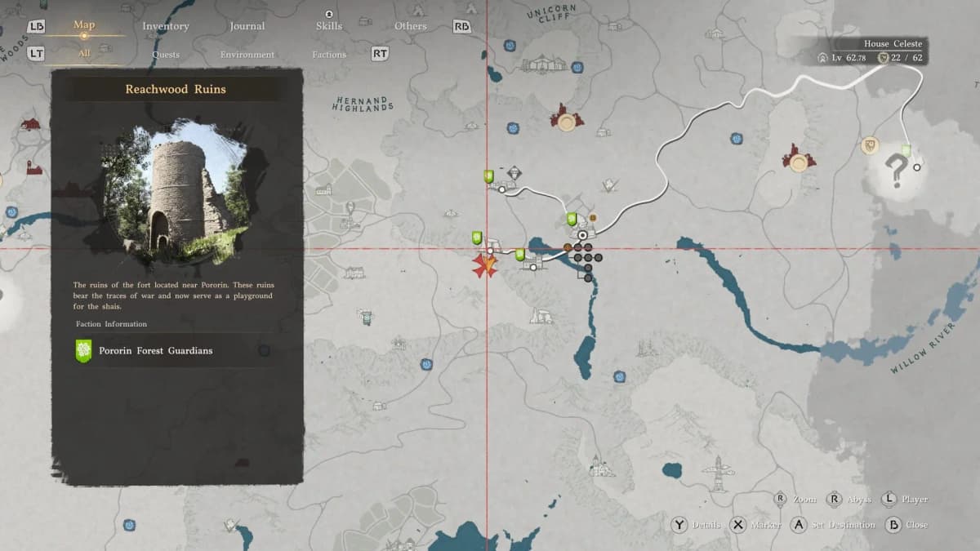The width and height of the screenshot is (980, 551).
Task: Click the LB shoulder button icon
Action: [x=37, y=26]
